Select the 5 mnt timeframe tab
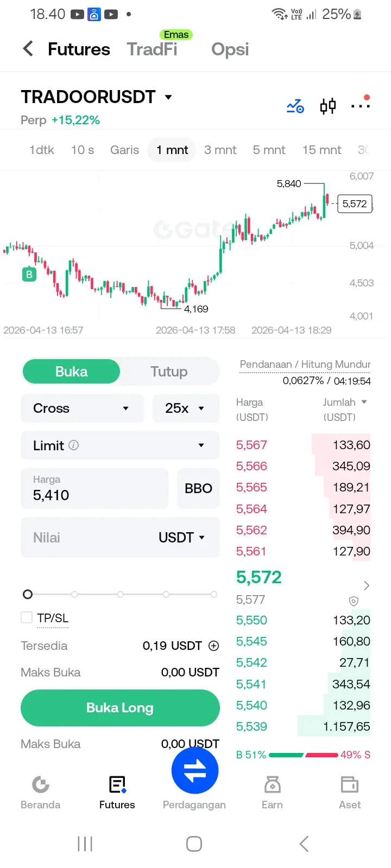Image resolution: width=391 pixels, height=868 pixels. (269, 150)
